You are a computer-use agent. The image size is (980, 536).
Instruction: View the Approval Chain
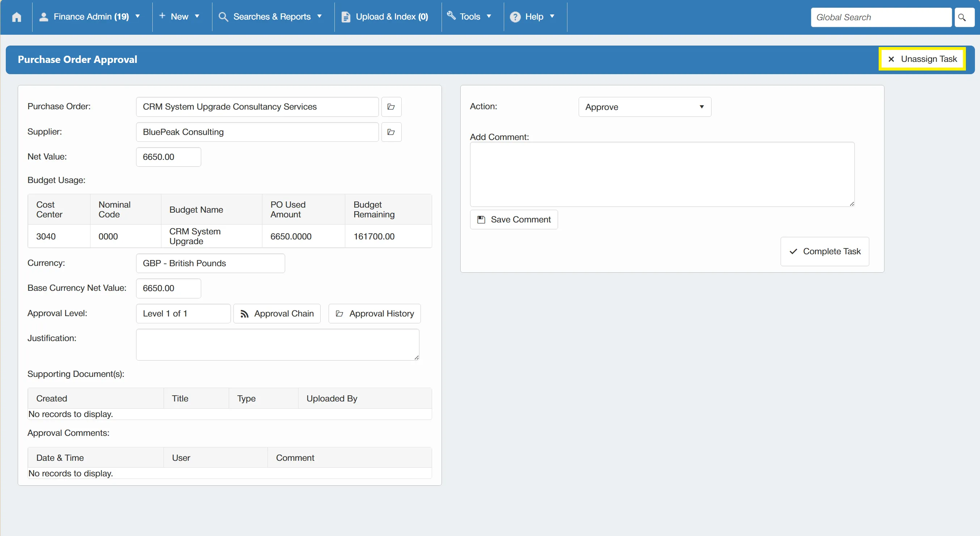click(277, 313)
